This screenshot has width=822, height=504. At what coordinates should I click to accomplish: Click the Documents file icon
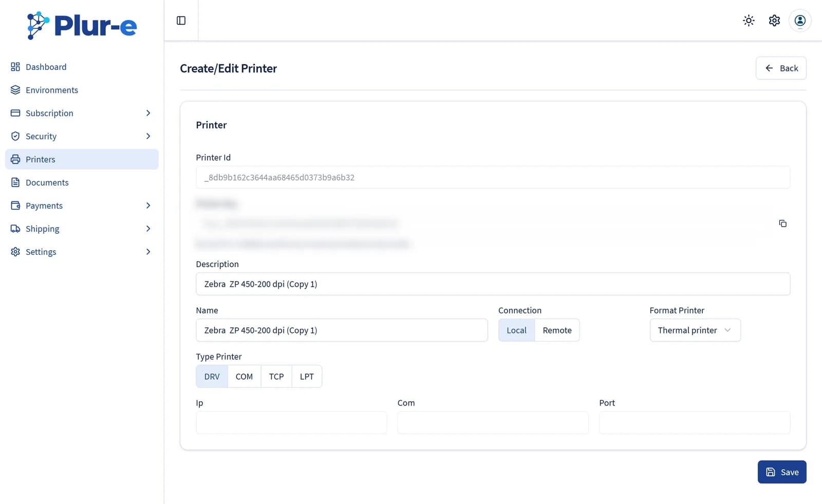click(x=15, y=182)
